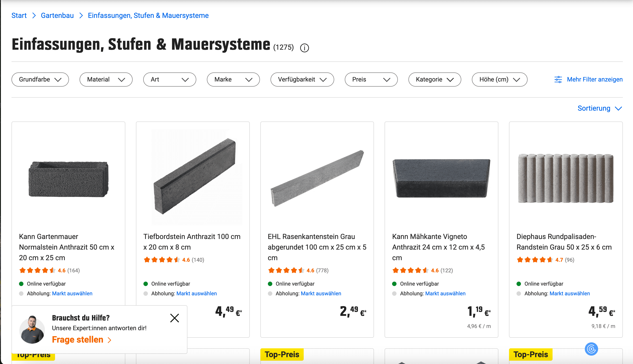Click the expert avatar in help popup
Viewport: 633px width, 364px height.
coord(32,330)
